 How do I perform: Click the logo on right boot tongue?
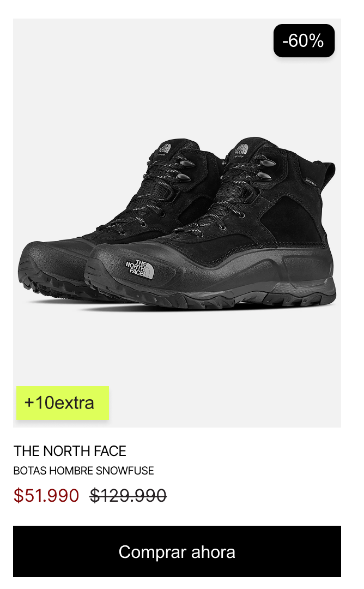241,149
